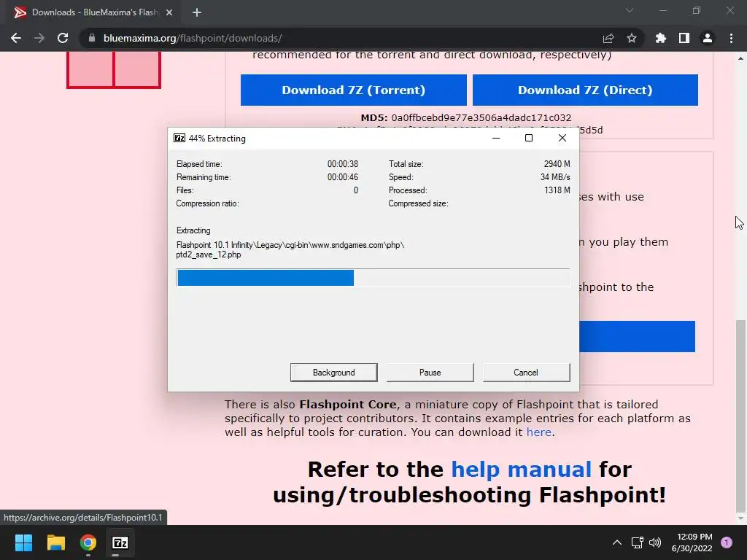Open the tab search chevron
Screen dimensions: 747x560
pos(630,10)
